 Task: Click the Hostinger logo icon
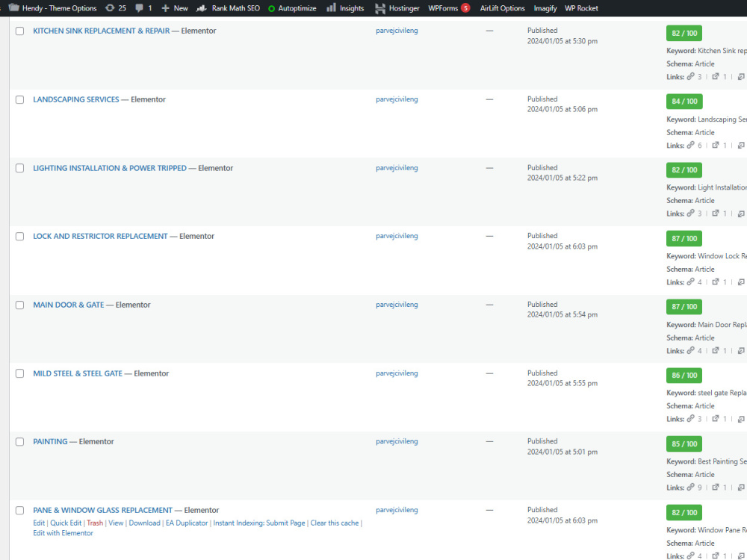click(x=379, y=8)
